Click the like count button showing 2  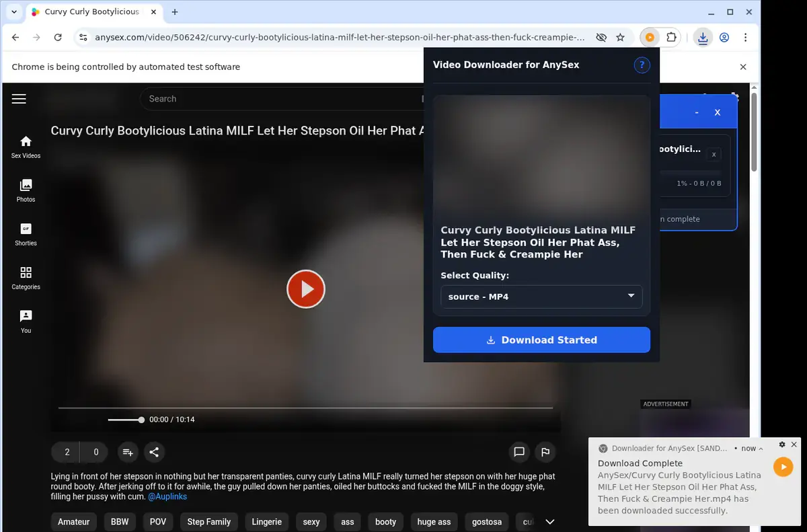[x=66, y=452]
